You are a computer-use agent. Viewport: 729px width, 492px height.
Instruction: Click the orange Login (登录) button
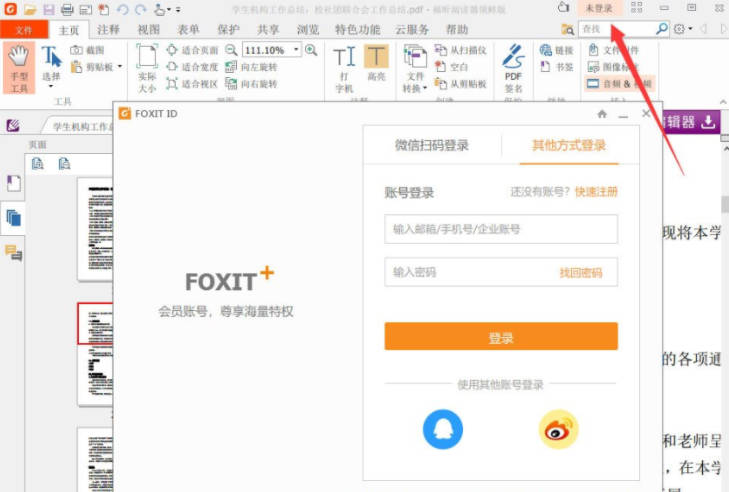[x=501, y=337]
